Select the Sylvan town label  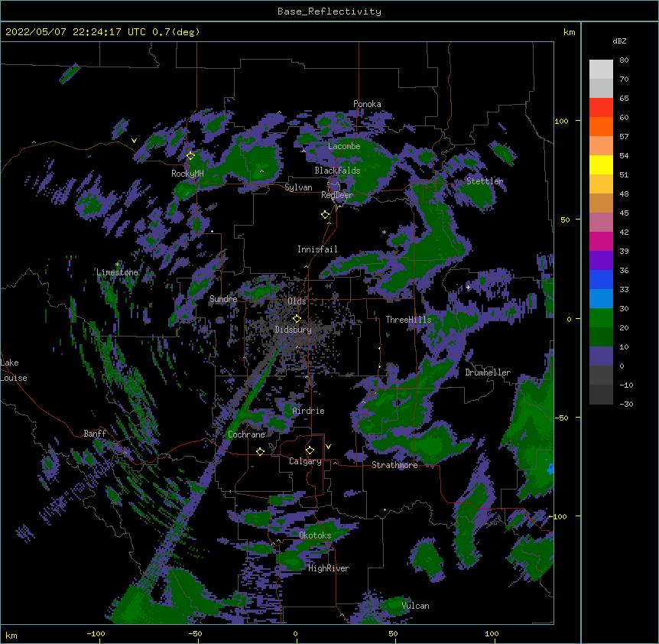[x=298, y=187]
